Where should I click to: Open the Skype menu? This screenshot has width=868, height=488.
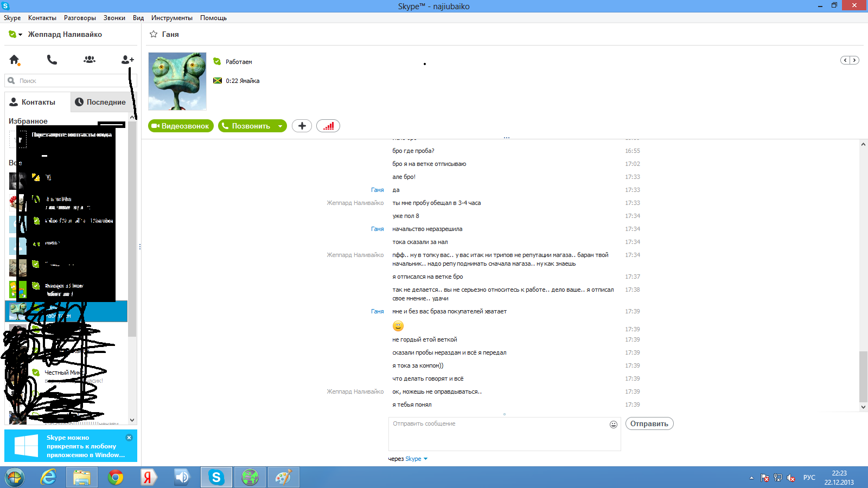click(12, 18)
